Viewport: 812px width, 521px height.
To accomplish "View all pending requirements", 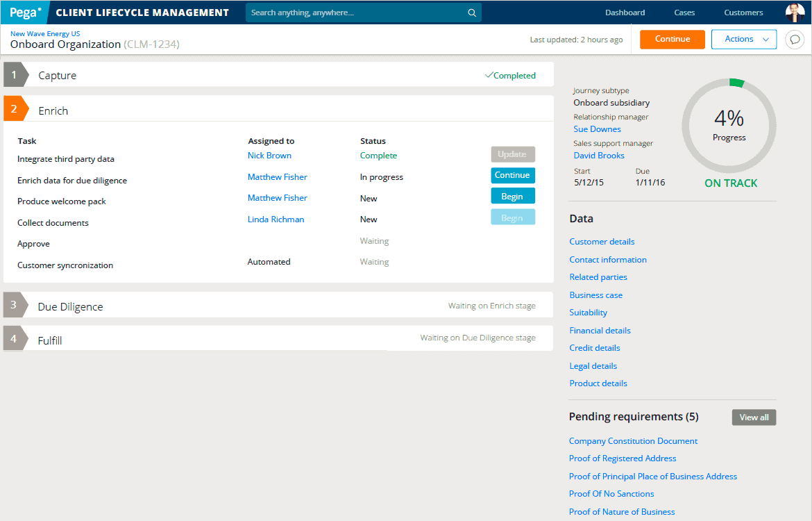I will pyautogui.click(x=754, y=417).
